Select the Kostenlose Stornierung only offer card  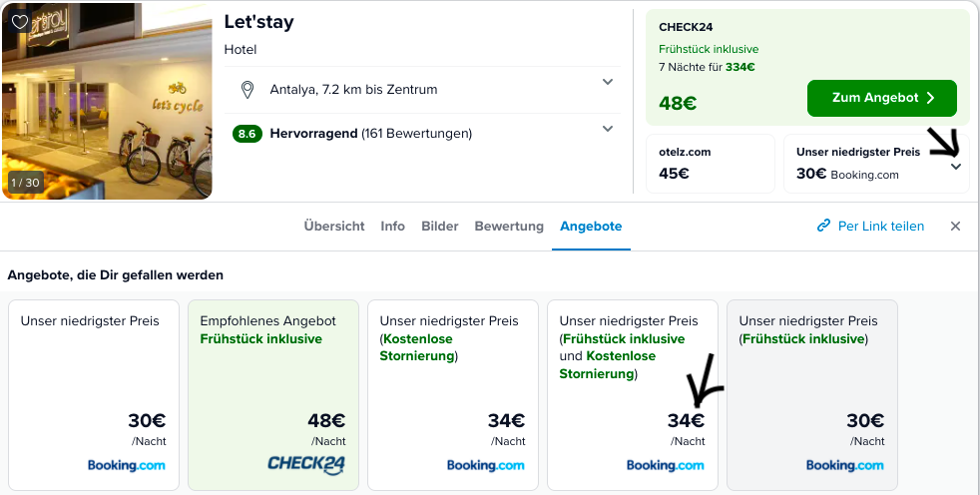coord(452,395)
